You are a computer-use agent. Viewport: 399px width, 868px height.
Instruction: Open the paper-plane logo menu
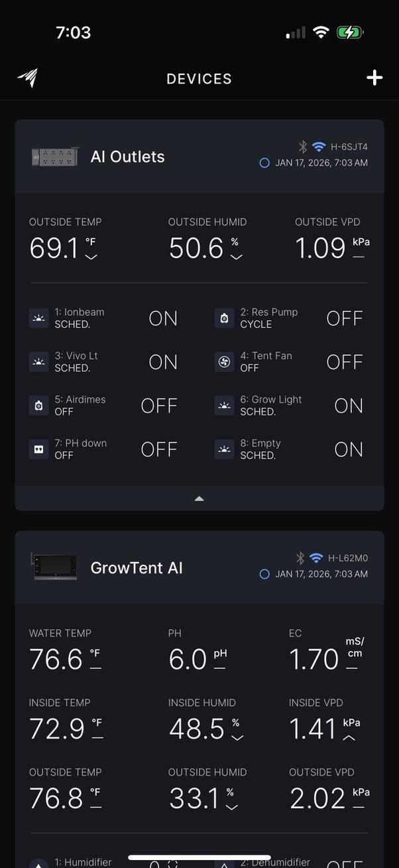[x=27, y=78]
